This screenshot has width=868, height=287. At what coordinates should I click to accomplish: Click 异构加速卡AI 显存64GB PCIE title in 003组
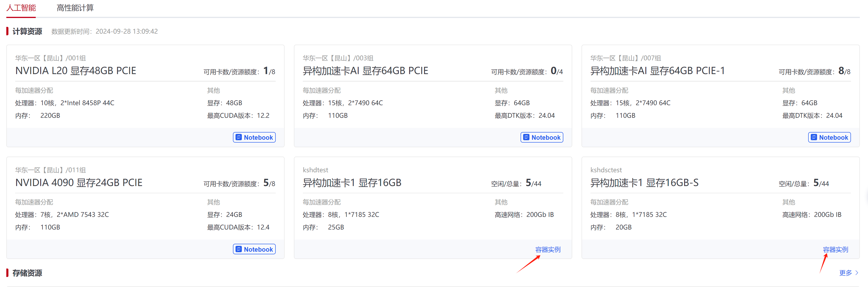[365, 70]
